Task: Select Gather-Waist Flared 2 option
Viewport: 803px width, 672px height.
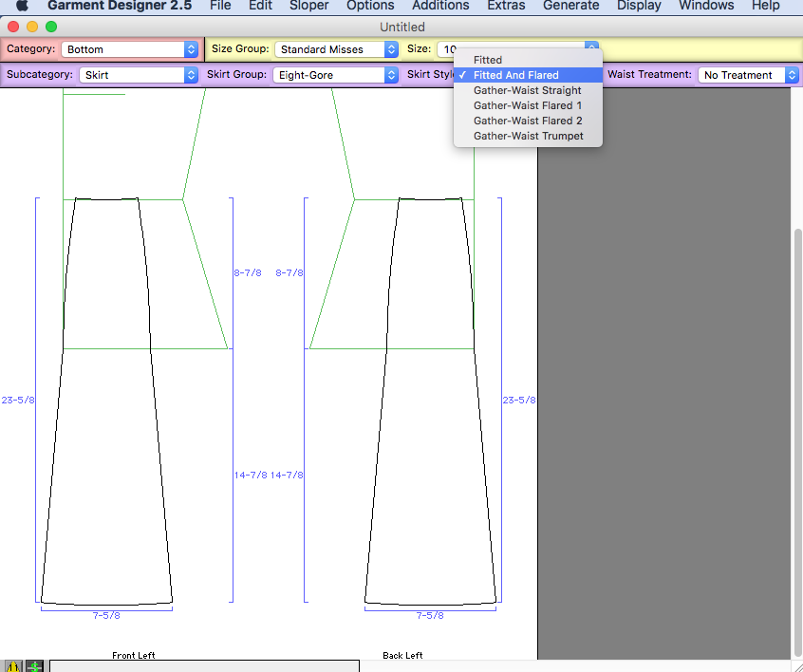Action: pyautogui.click(x=528, y=121)
